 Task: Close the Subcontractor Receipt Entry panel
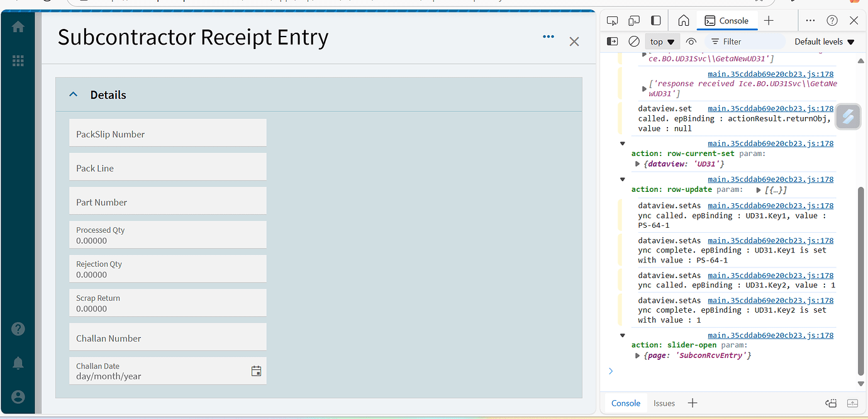[x=574, y=41]
